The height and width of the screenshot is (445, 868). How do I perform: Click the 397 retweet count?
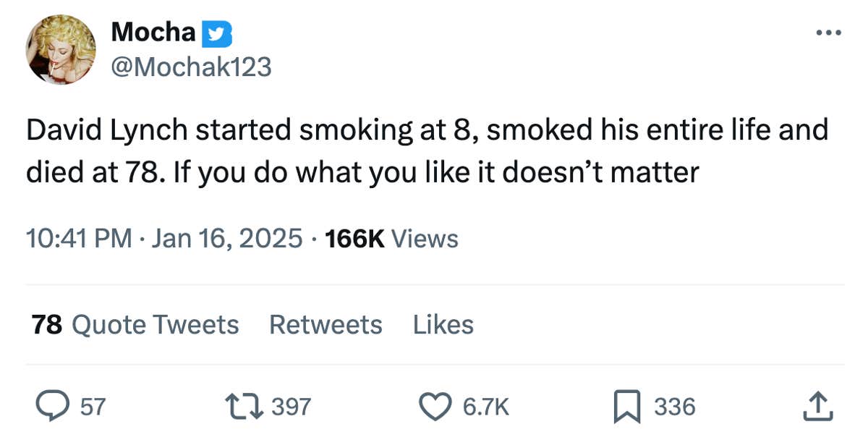pos(291,407)
